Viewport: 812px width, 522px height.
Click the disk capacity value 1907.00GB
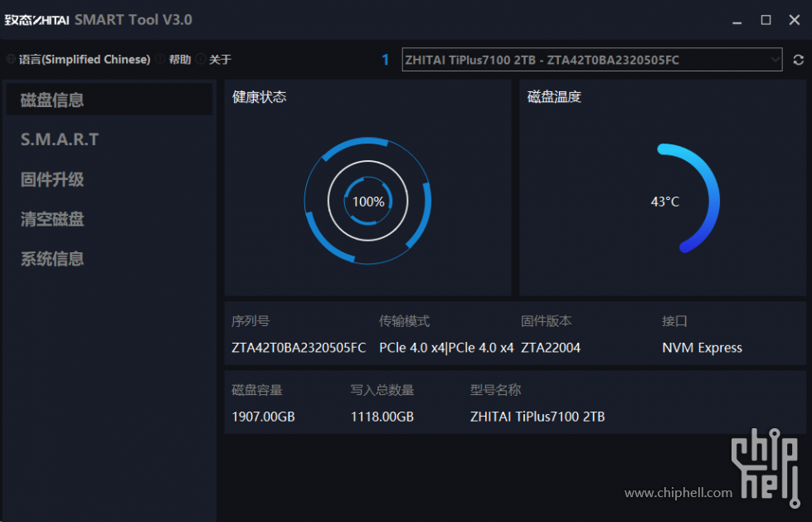[x=263, y=417]
